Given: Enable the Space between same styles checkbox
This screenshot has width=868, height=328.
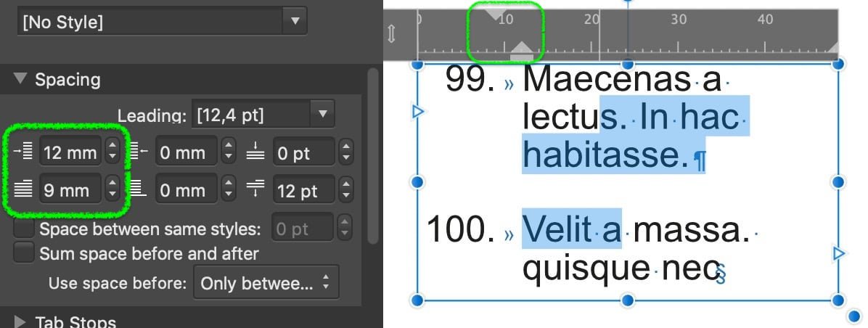Looking at the screenshot, I should pos(25,230).
